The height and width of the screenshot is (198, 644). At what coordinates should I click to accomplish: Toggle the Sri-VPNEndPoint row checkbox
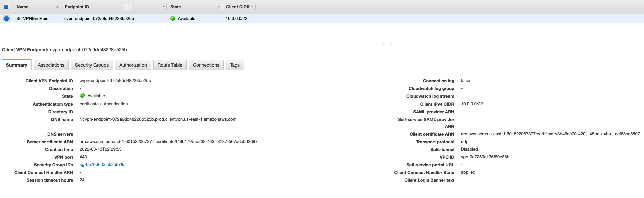click(6, 18)
